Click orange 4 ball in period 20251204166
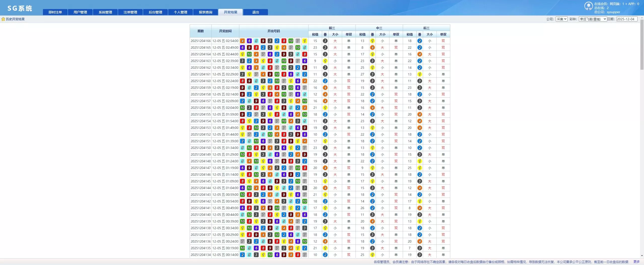 tap(242, 41)
